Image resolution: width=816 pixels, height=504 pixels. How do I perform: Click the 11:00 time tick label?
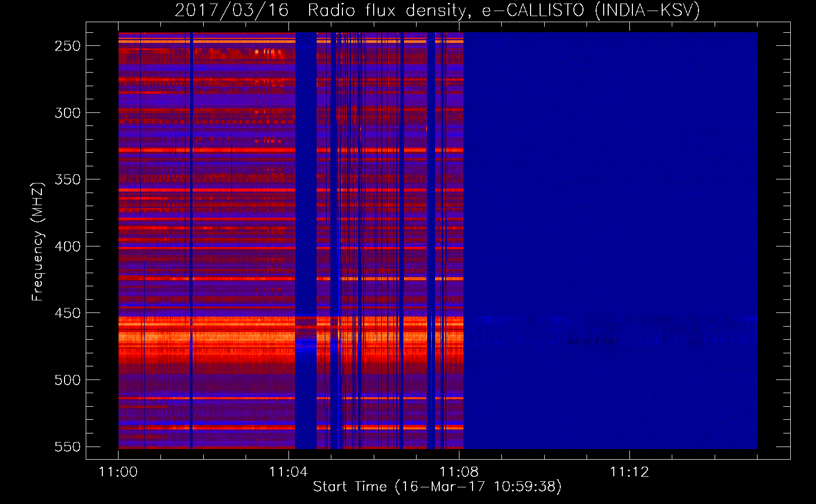coord(119,472)
